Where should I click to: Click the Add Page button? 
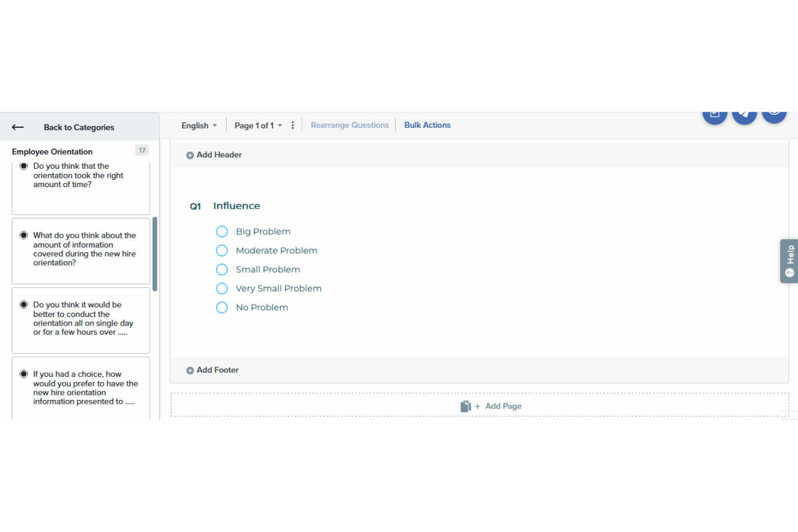(x=503, y=406)
